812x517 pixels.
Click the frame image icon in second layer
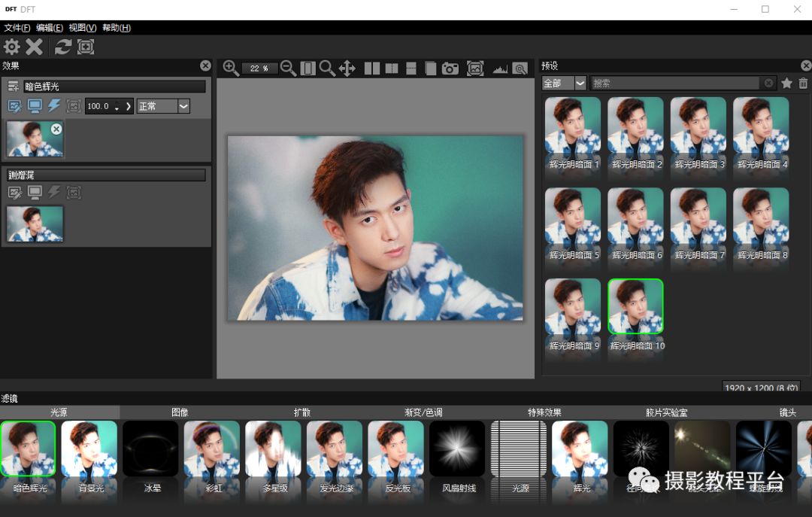click(x=74, y=193)
